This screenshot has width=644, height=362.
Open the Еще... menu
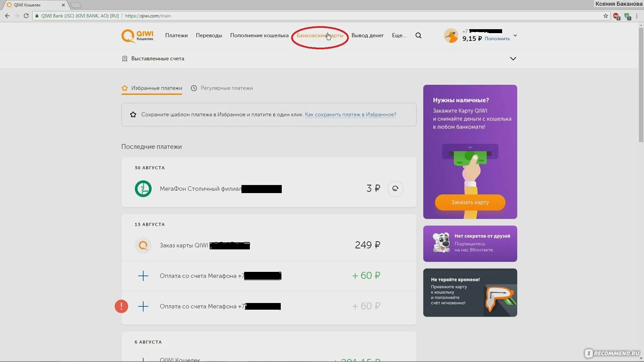coord(399,36)
